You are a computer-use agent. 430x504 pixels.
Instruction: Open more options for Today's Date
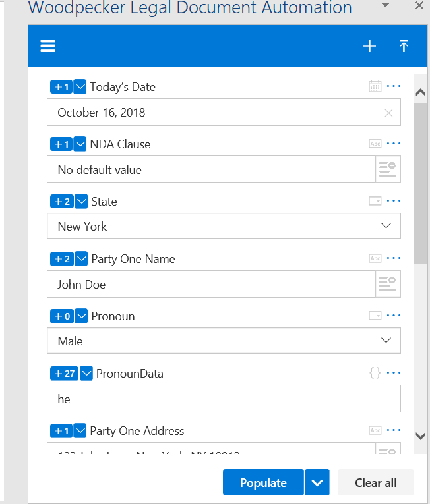394,86
